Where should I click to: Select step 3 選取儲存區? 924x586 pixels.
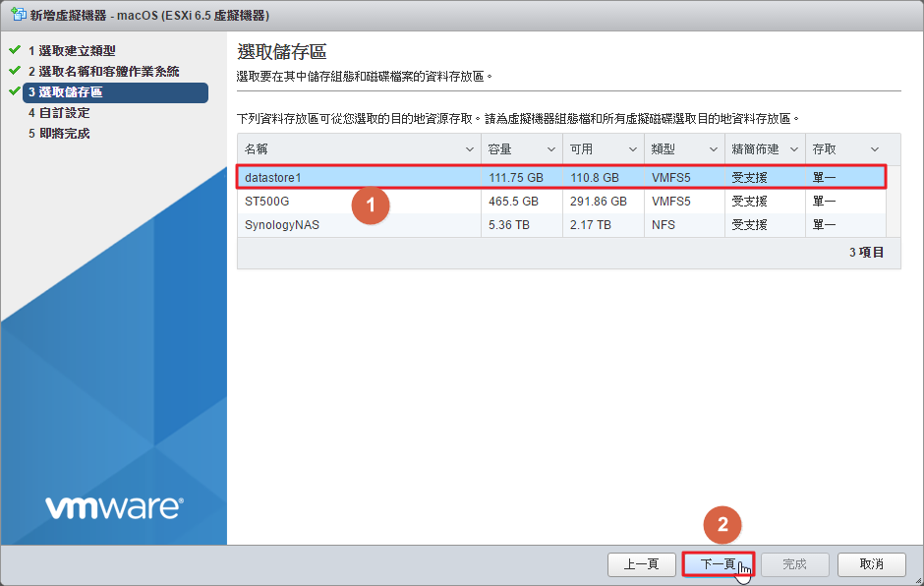[x=116, y=92]
